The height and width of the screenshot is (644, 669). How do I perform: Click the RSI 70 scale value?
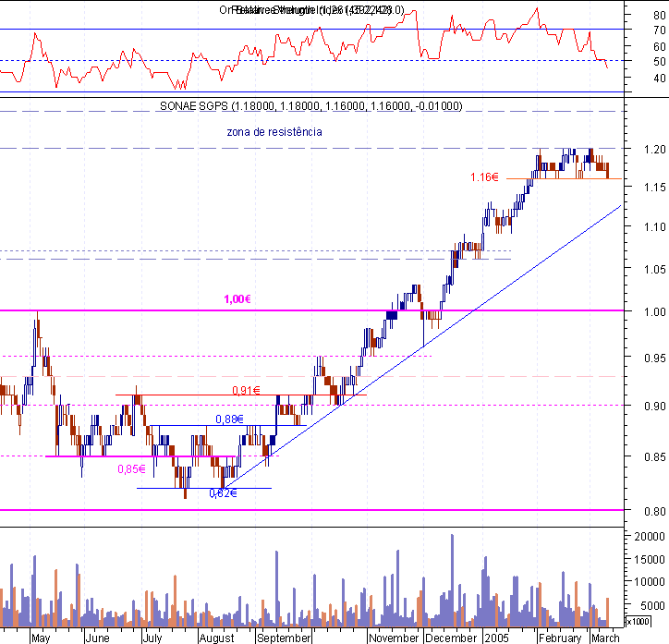pos(660,30)
